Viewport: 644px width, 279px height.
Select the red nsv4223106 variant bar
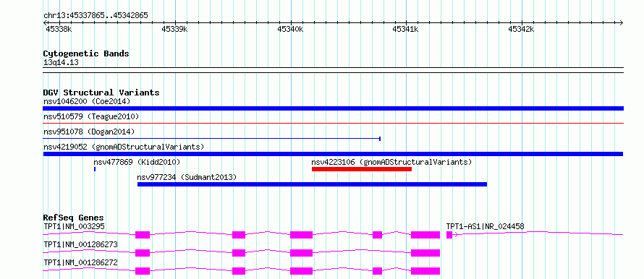[362, 169]
